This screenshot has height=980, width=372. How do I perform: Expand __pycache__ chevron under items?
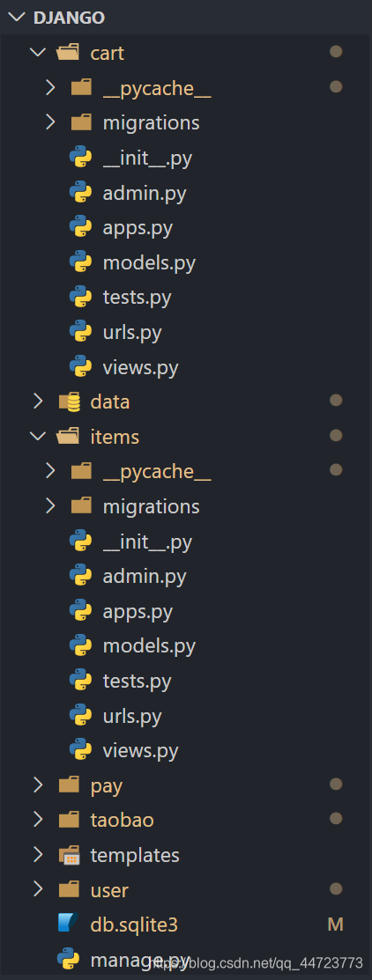50,471
